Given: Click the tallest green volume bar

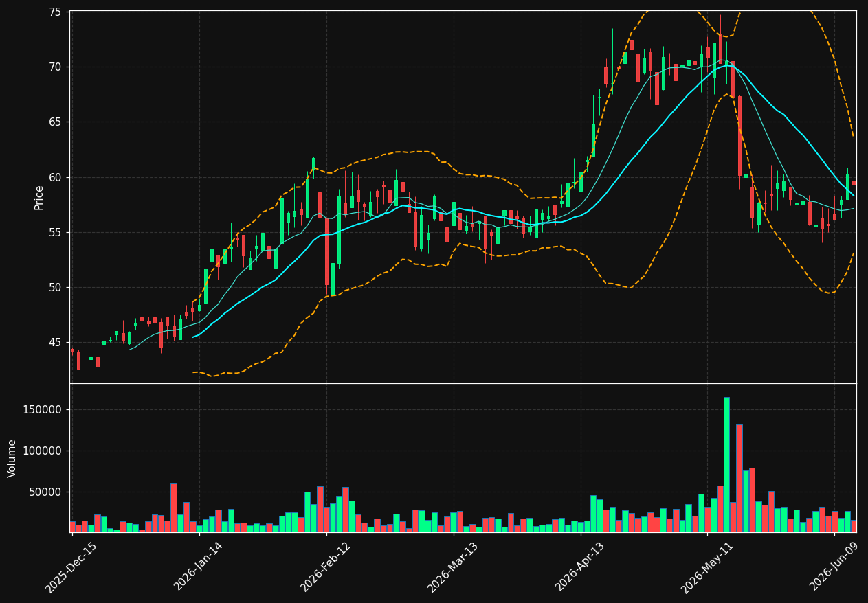Looking at the screenshot, I should click(x=726, y=464).
